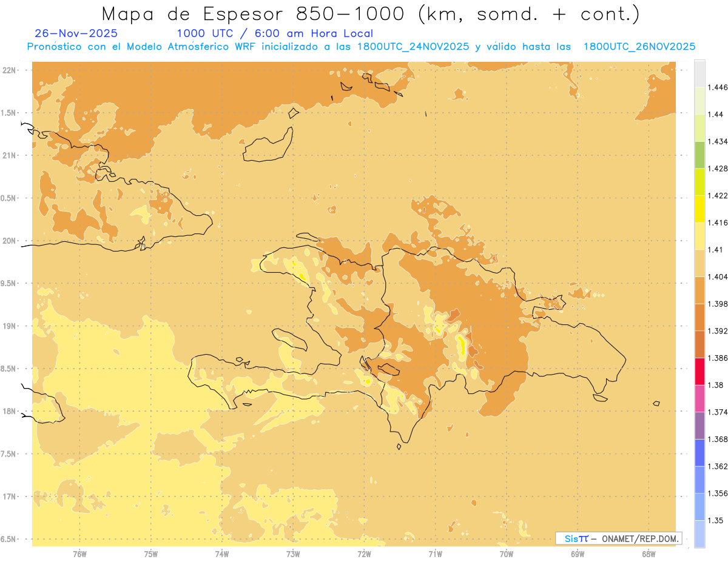The width and height of the screenshot is (728, 562).
Task: Click the colorbar value '1.428'
Action: pos(718,169)
